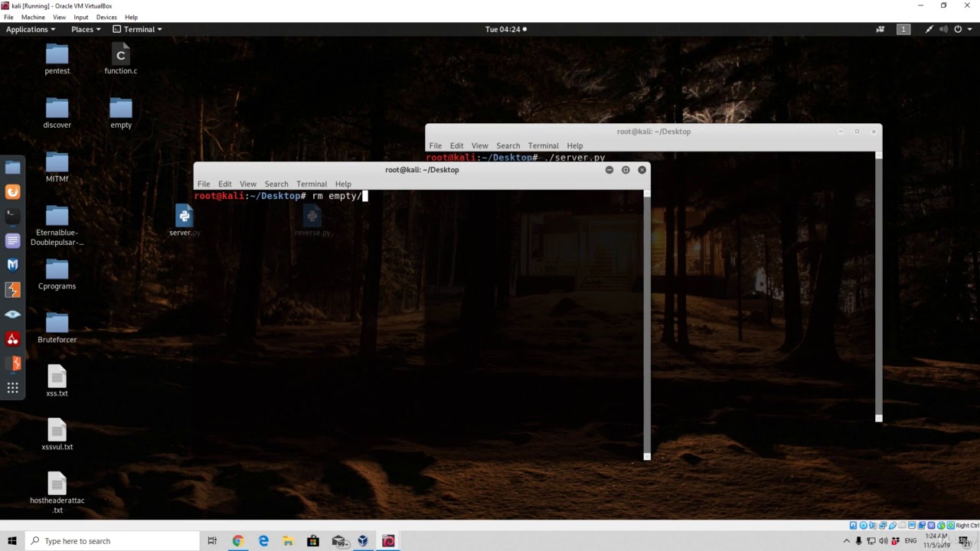This screenshot has height=551, width=980.
Task: Open the Terminal menu in the back terminal window
Action: click(543, 145)
